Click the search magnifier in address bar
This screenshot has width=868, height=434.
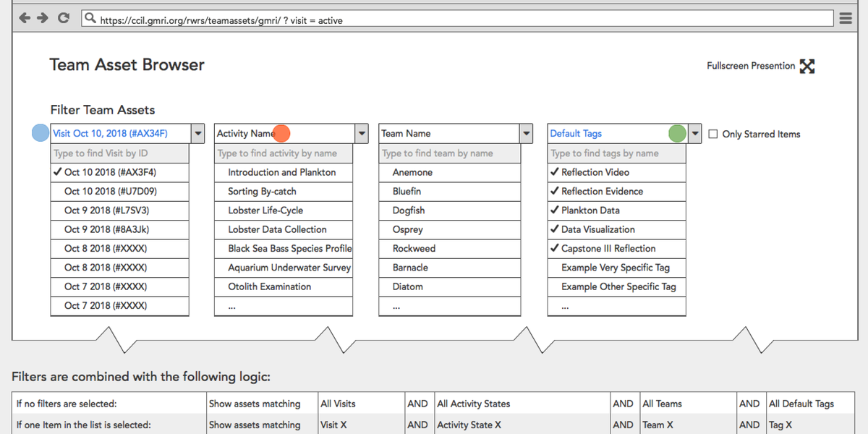(90, 19)
